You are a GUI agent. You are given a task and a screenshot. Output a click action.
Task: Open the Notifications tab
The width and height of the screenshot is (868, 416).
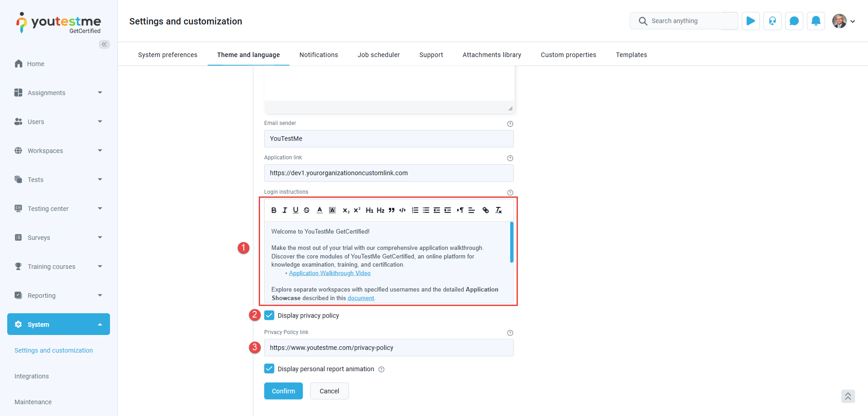[318, 55]
